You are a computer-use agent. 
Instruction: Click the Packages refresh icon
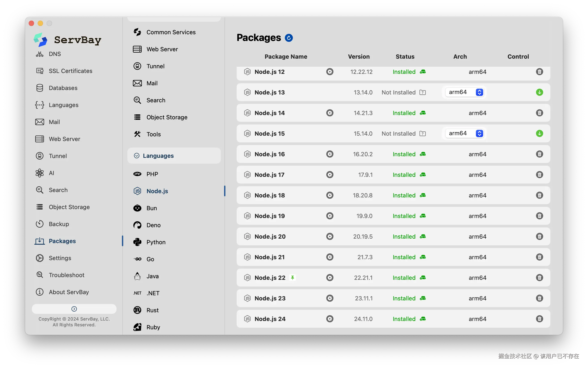289,38
